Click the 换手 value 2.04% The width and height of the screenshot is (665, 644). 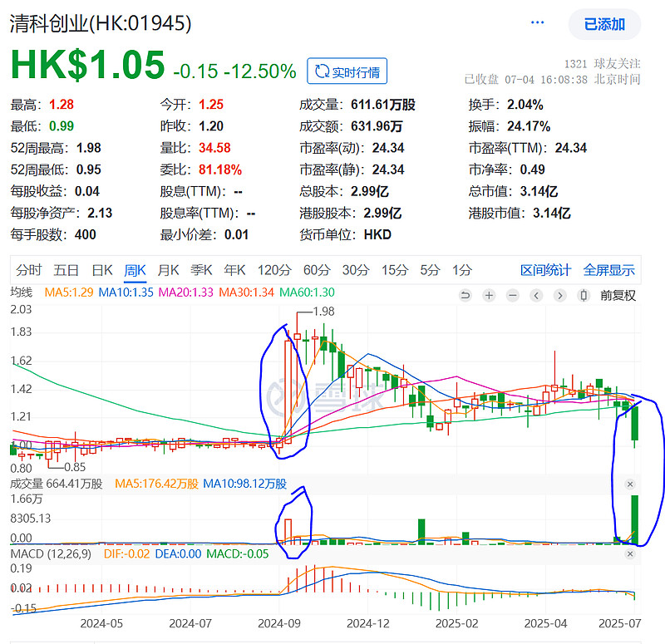point(525,105)
